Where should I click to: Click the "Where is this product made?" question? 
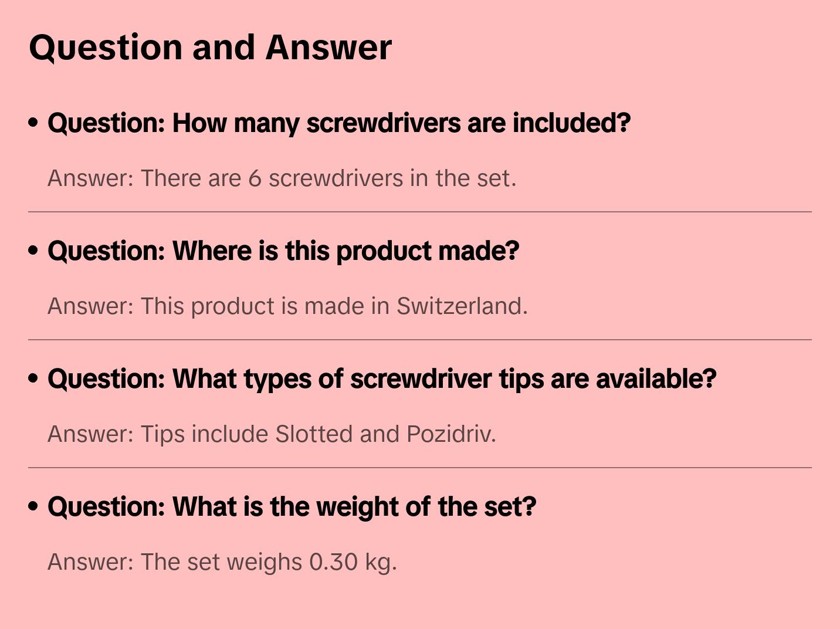pyautogui.click(x=283, y=251)
